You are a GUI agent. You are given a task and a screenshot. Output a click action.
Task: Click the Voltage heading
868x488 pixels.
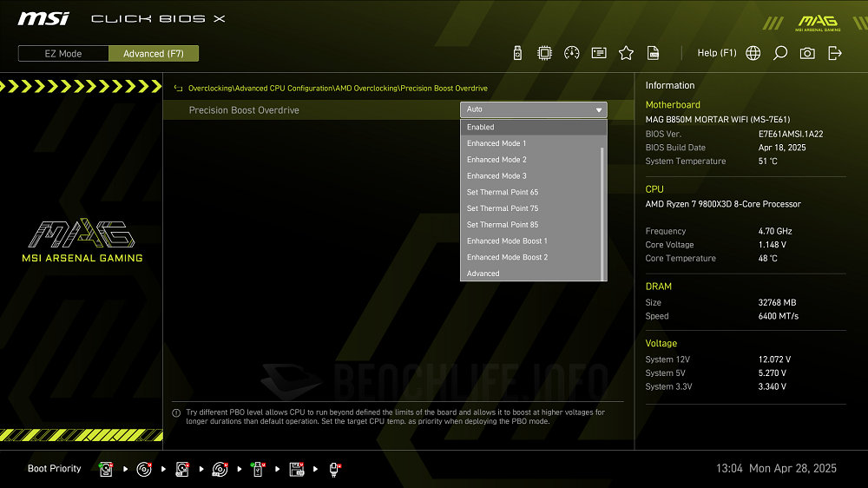pos(661,344)
